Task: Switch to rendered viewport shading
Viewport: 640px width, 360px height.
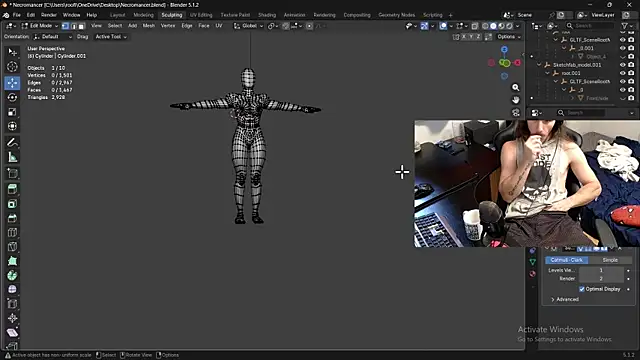Action: [x=509, y=26]
